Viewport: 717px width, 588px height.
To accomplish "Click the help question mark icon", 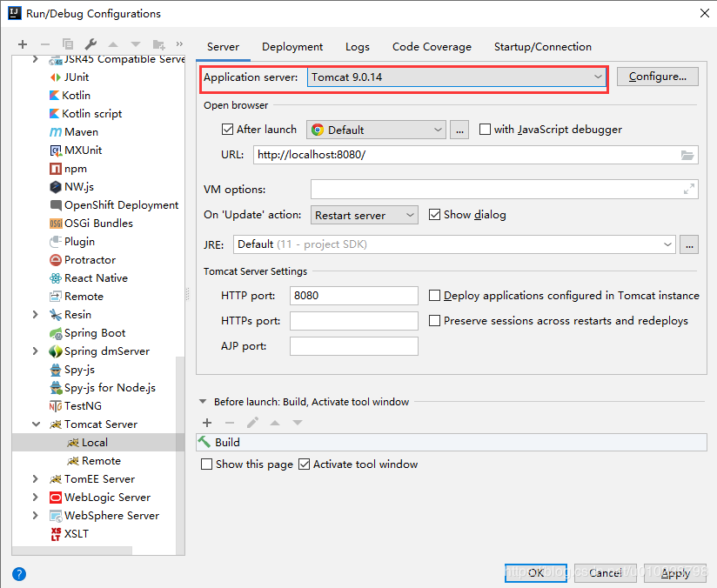I will [x=19, y=573].
